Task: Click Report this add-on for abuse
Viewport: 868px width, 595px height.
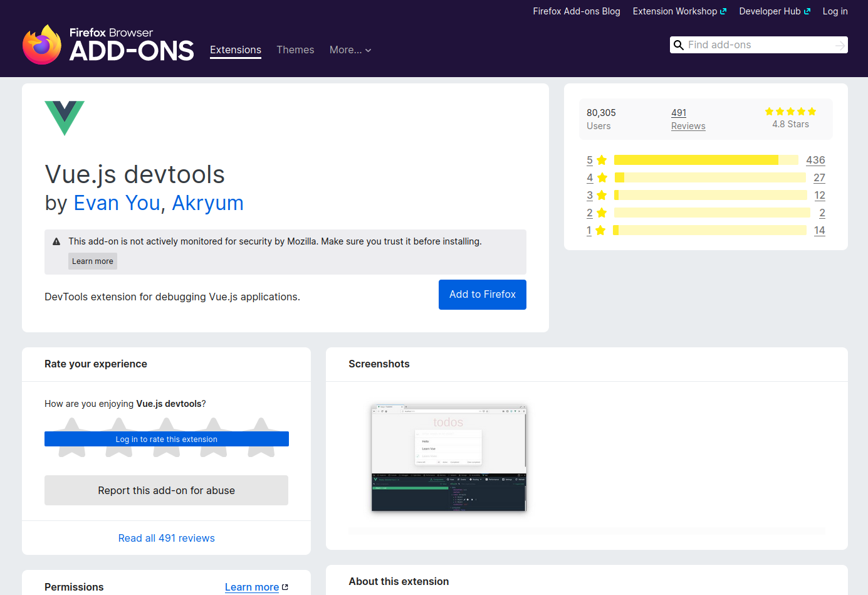Action: pos(167,490)
